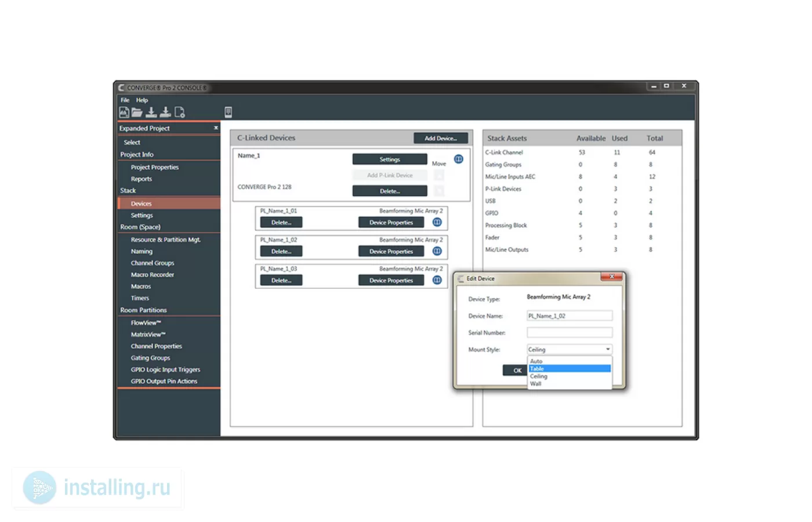Click the Add Device... button
The image size is (812, 522).
tap(441, 138)
